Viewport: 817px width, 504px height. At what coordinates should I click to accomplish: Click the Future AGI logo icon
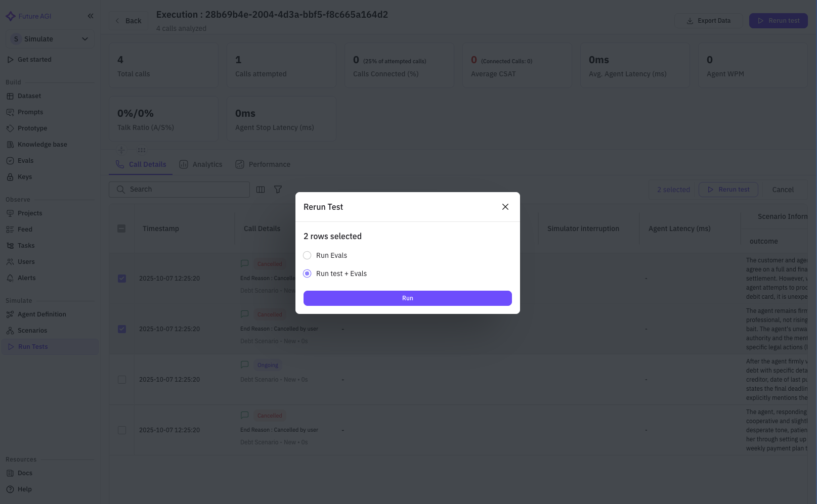(11, 16)
